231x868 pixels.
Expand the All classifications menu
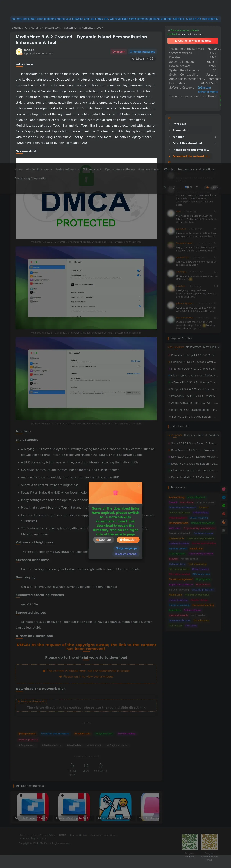pyautogui.click(x=39, y=170)
